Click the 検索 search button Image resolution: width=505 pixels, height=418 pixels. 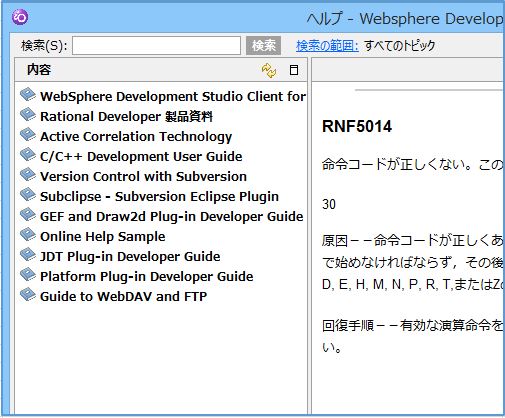click(263, 46)
